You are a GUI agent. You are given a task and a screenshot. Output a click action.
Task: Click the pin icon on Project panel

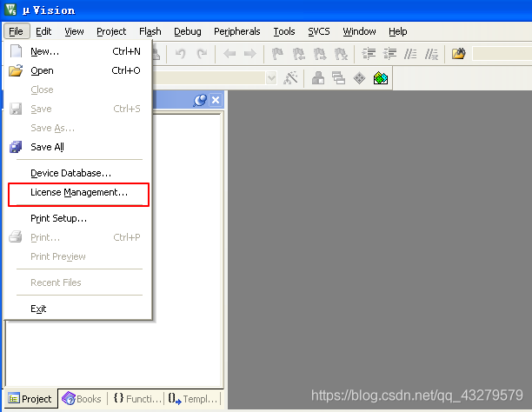click(x=200, y=100)
